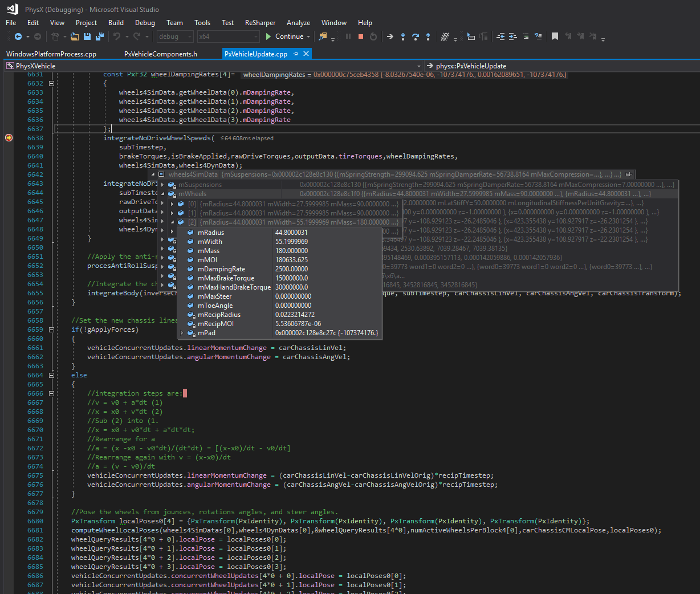Click the Step Over curved arrow icon

[x=416, y=36]
